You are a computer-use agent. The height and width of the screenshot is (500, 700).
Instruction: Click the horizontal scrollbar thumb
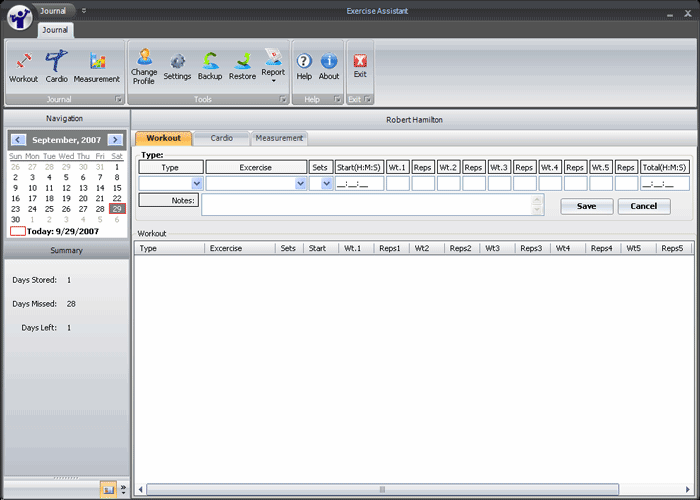[x=383, y=489]
